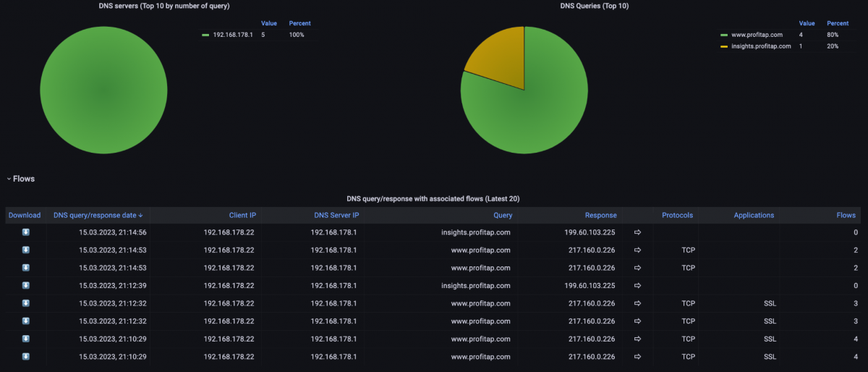Image resolution: width=868 pixels, height=372 pixels.
Task: Sort the table by DNS query/response date
Action: click(x=98, y=215)
